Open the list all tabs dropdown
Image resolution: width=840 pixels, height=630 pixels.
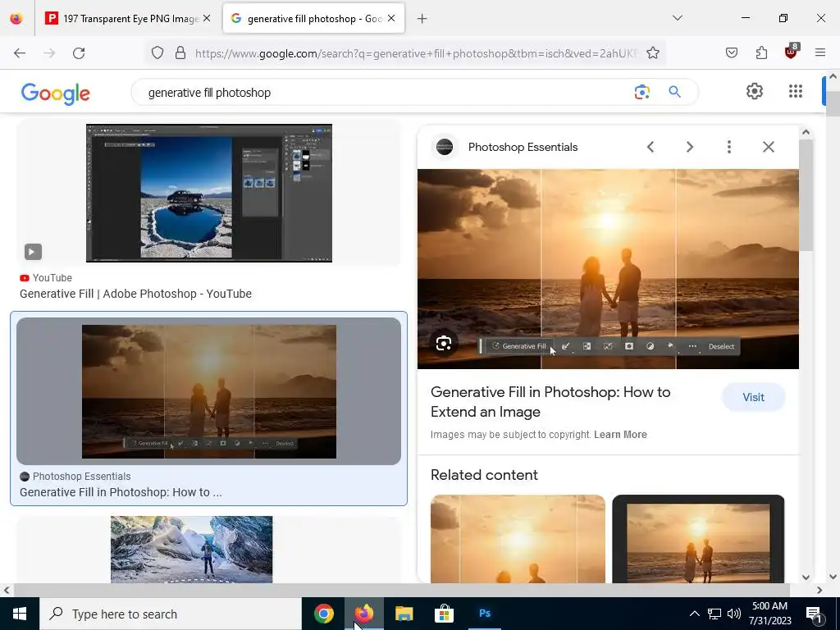coord(678,18)
